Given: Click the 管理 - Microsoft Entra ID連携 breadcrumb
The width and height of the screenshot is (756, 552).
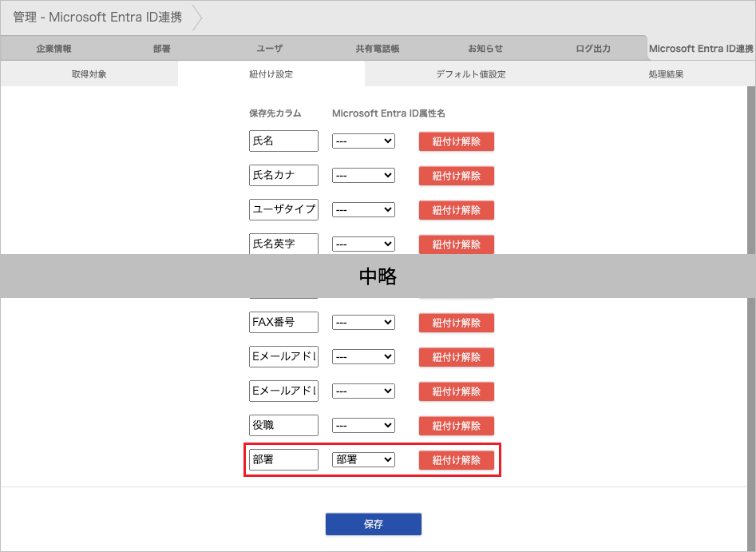Looking at the screenshot, I should (x=97, y=18).
